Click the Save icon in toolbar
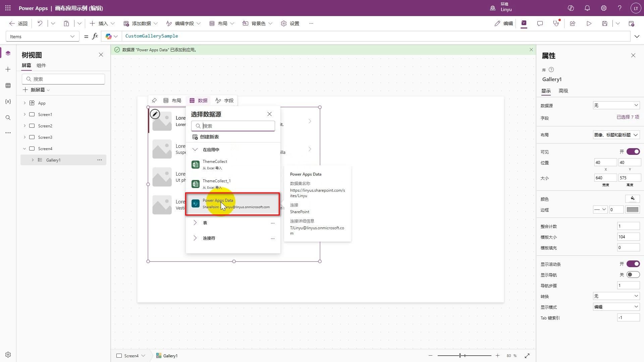Image resolution: width=644 pixels, height=362 pixels. tap(605, 23)
